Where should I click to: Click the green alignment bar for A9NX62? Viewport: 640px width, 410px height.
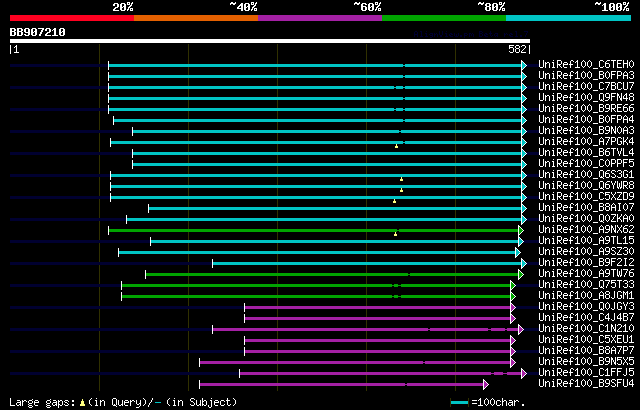316,230
